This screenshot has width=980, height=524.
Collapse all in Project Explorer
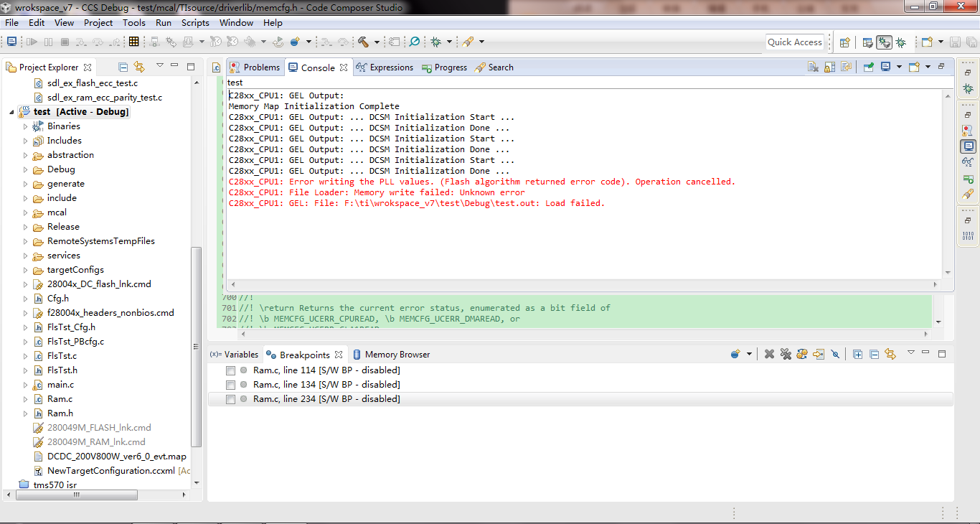pyautogui.click(x=123, y=67)
